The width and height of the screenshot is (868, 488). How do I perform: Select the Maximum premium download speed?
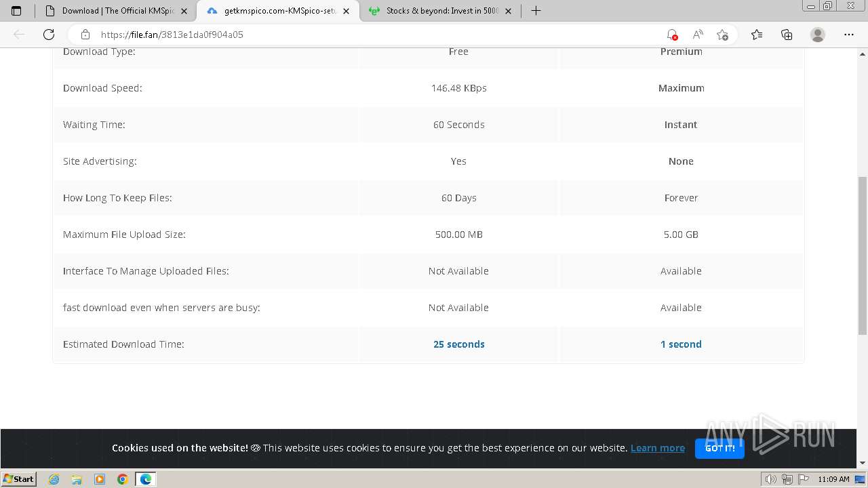coord(681,88)
